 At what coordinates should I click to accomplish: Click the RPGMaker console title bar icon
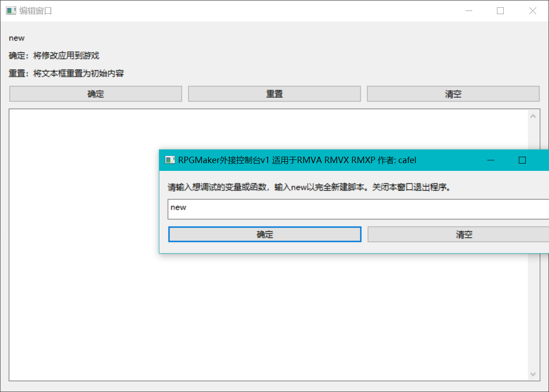(170, 160)
